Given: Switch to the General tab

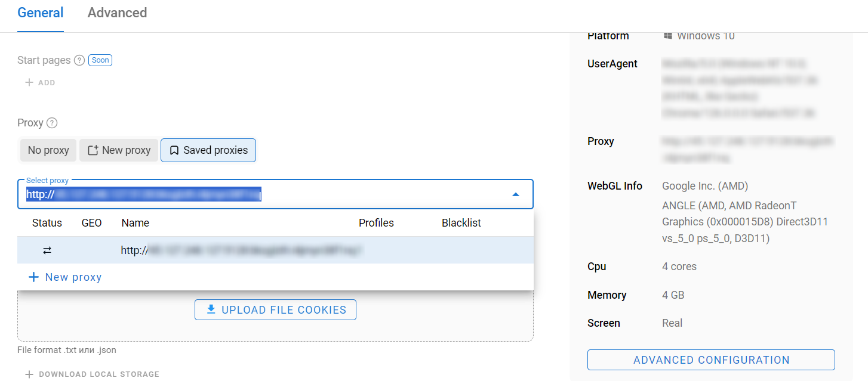Looking at the screenshot, I should (40, 13).
